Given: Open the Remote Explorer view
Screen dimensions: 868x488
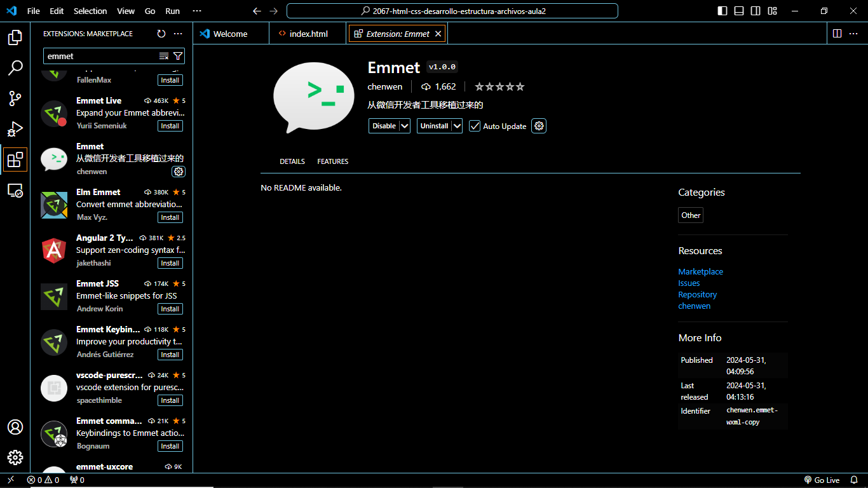Looking at the screenshot, I should tap(15, 190).
